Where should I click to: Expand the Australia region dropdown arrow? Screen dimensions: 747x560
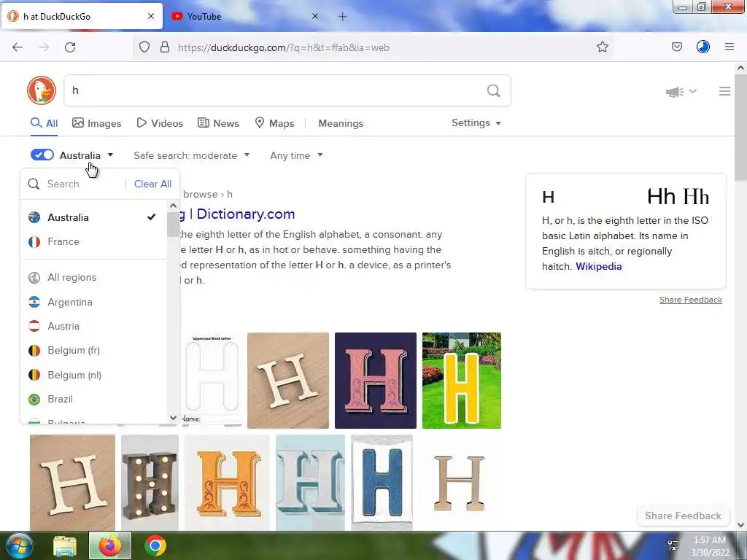point(111,155)
